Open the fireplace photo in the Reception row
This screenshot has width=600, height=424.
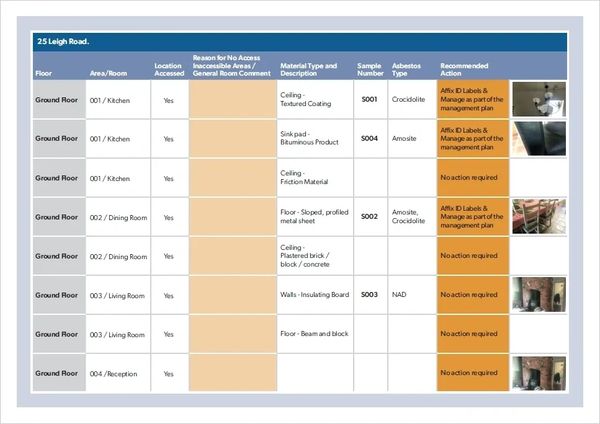(x=539, y=373)
